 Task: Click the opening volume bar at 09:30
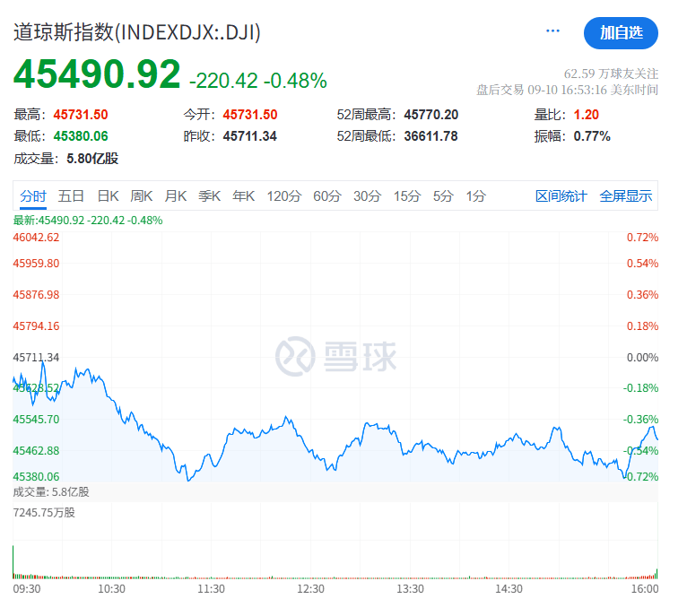click(13, 561)
